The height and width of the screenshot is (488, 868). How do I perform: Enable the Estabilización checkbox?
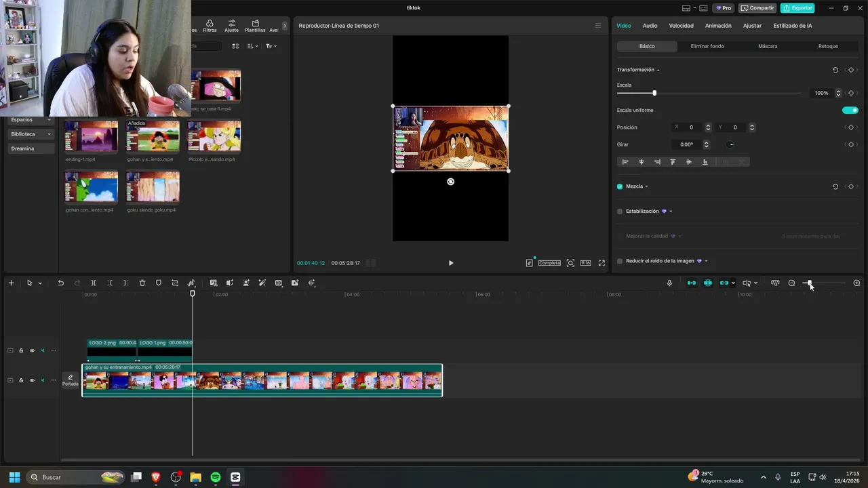pyautogui.click(x=620, y=211)
